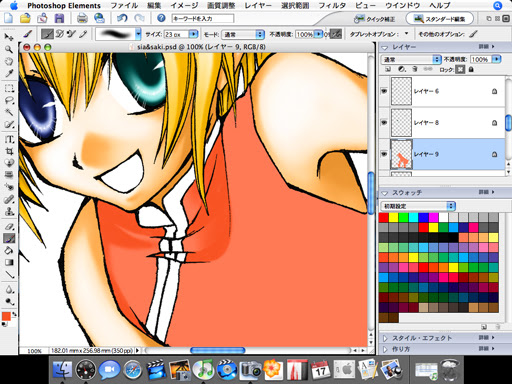Open the レイヤー menu
The image size is (512, 384).
[x=258, y=6]
